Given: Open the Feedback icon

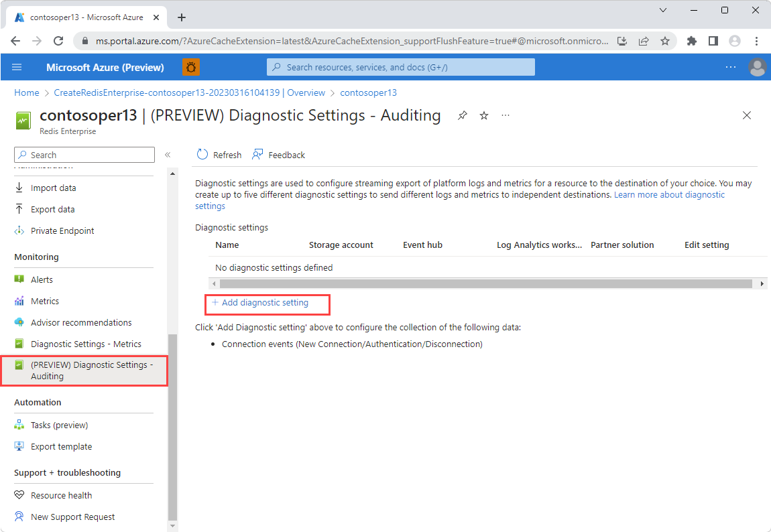Looking at the screenshot, I should pyautogui.click(x=257, y=154).
